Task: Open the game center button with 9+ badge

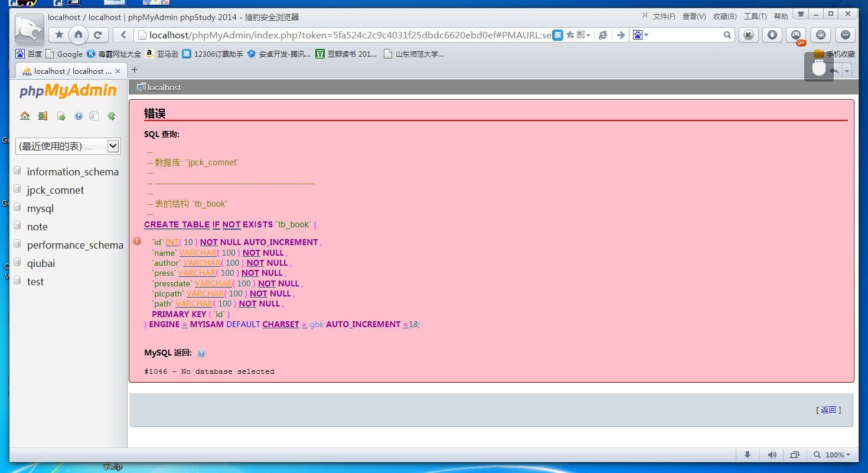Action: 796,35
